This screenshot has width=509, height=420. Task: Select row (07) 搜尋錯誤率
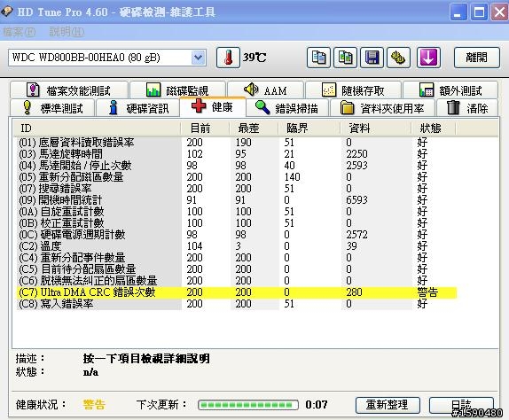pos(237,189)
